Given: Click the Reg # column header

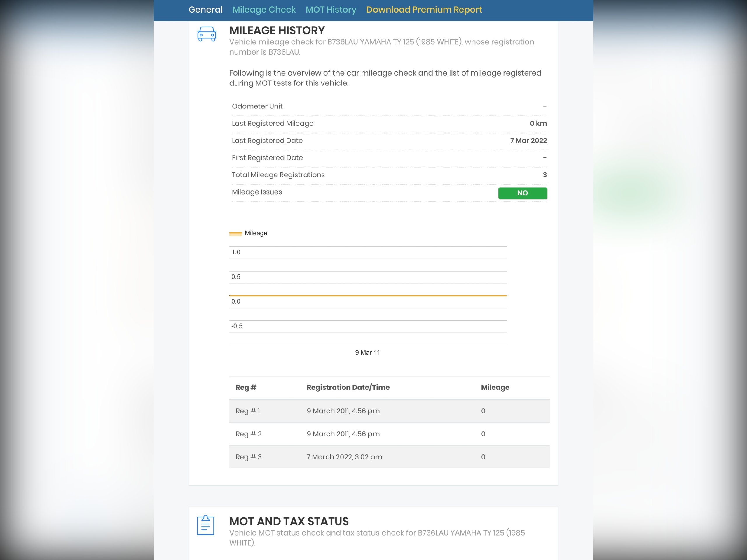Looking at the screenshot, I should tap(246, 387).
